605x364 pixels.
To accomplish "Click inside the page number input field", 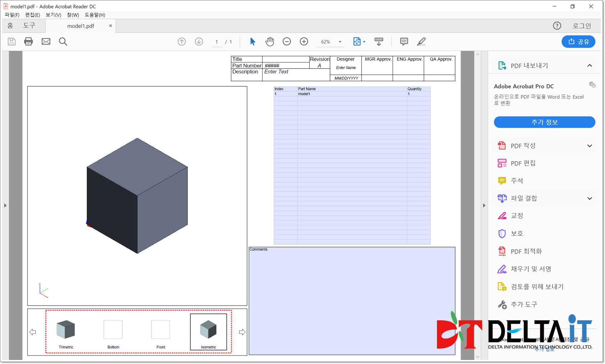I will 216,42.
